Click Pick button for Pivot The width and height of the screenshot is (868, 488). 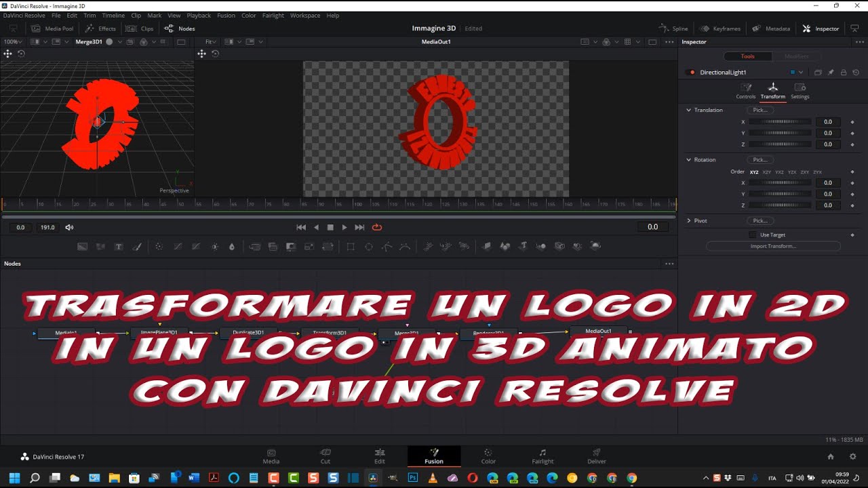(760, 221)
